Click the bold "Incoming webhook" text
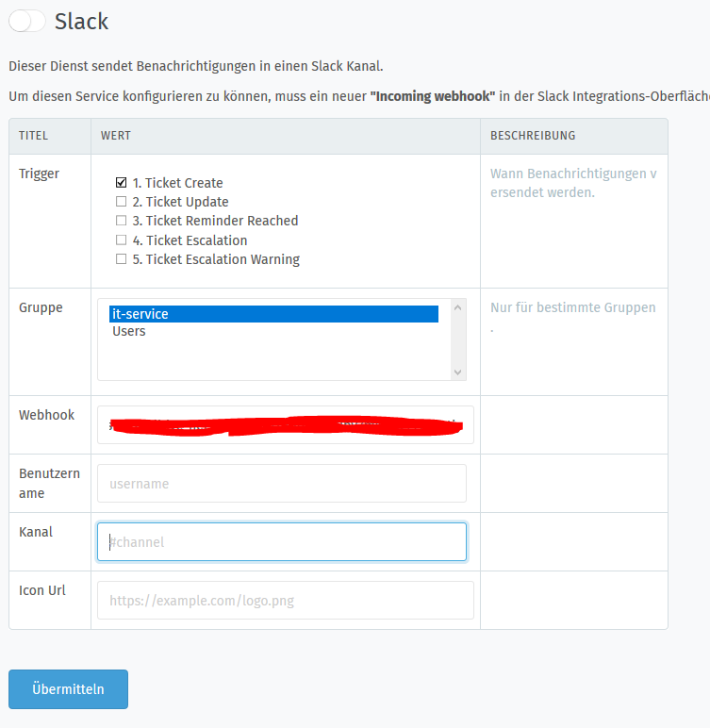The image size is (710, 728). (433, 96)
